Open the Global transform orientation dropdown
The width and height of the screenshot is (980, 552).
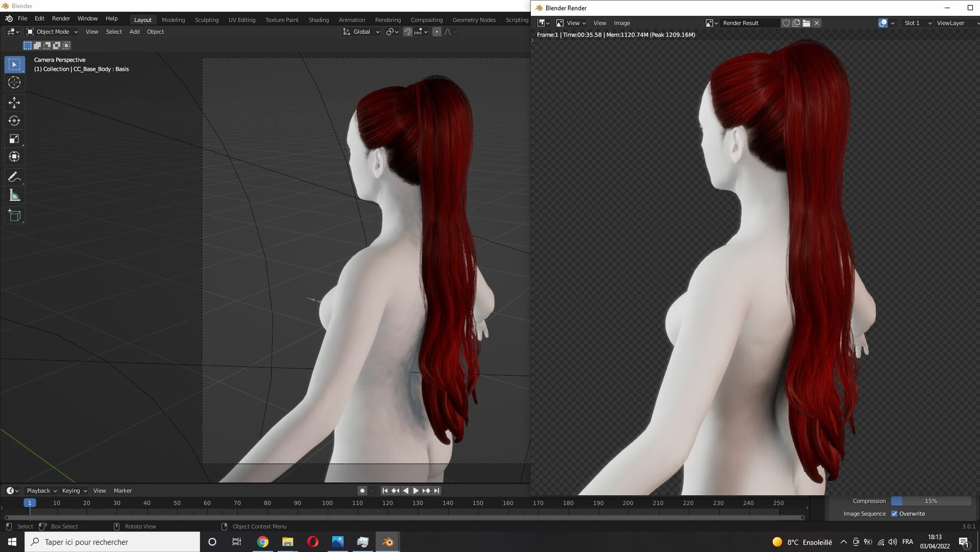coord(361,32)
